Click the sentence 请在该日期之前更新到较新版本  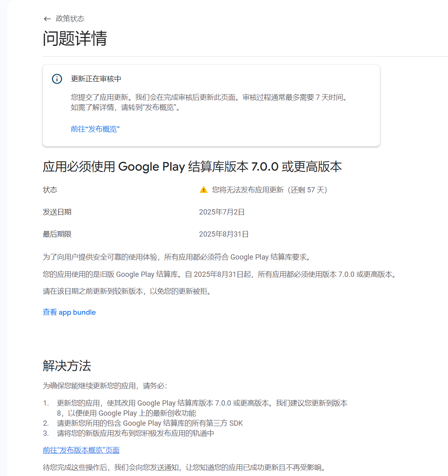127,291
